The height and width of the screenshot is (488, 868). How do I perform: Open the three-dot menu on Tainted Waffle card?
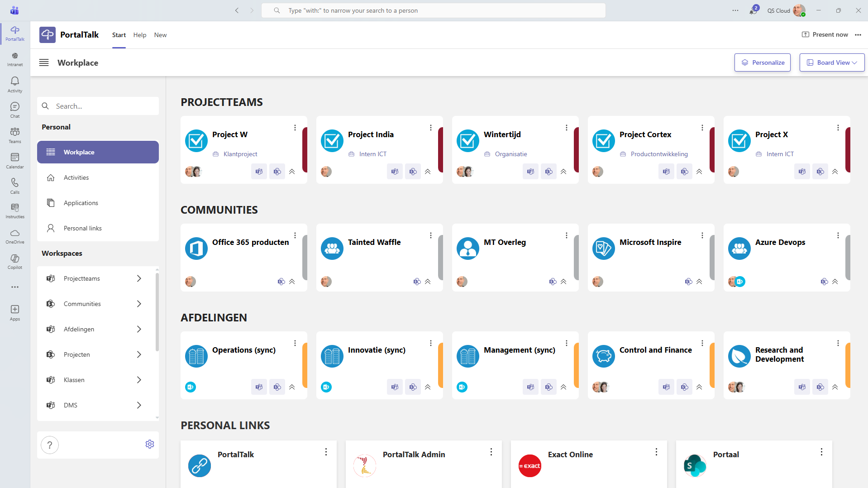(x=430, y=235)
